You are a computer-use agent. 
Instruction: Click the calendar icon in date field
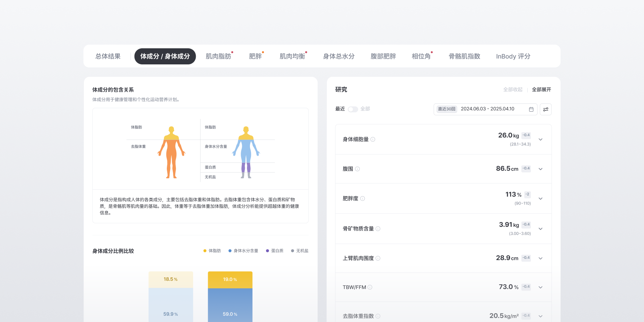pos(531,109)
